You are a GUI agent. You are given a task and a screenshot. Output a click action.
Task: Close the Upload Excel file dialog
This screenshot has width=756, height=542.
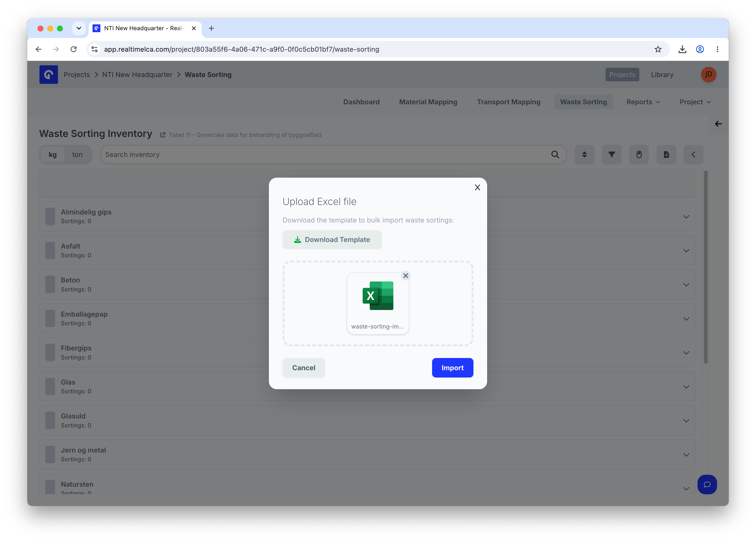477,187
